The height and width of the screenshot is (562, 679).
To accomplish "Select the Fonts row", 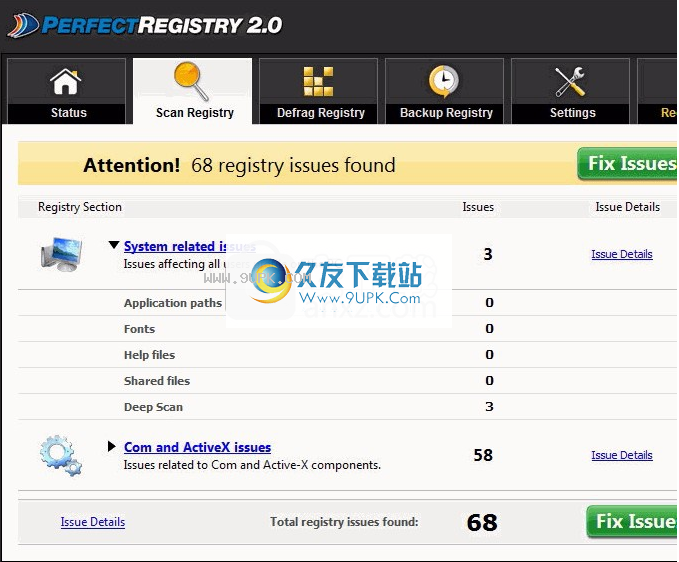I will coord(347,329).
